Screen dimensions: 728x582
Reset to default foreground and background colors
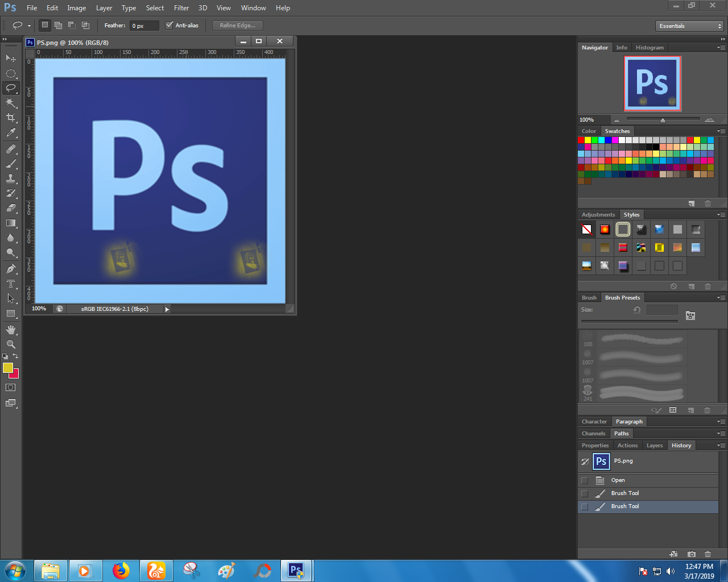[5, 356]
